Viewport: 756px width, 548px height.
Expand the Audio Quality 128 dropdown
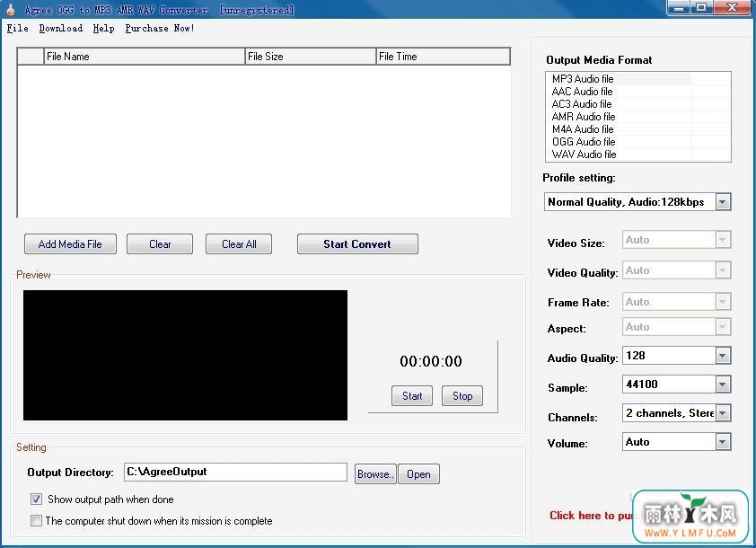click(x=722, y=356)
